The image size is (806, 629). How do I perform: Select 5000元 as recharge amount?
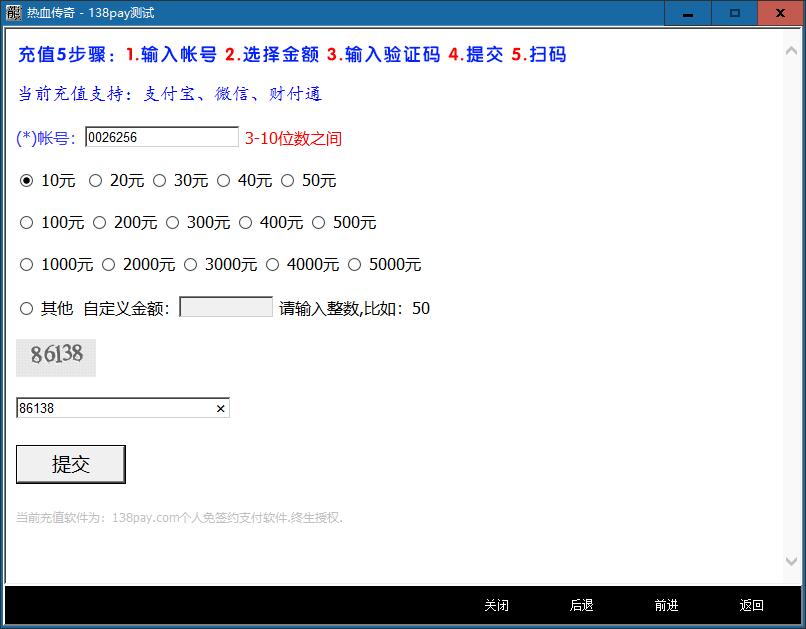point(355,265)
